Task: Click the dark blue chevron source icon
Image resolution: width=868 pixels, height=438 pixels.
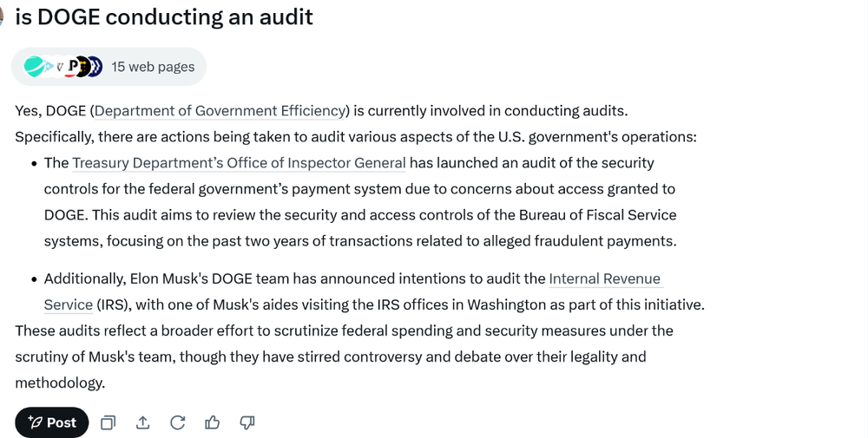Action: click(x=95, y=67)
